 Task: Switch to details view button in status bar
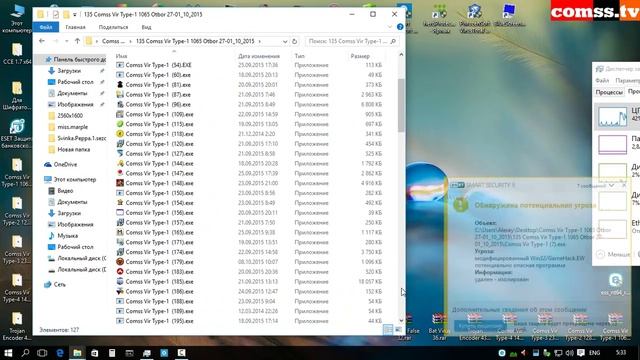click(x=388, y=329)
